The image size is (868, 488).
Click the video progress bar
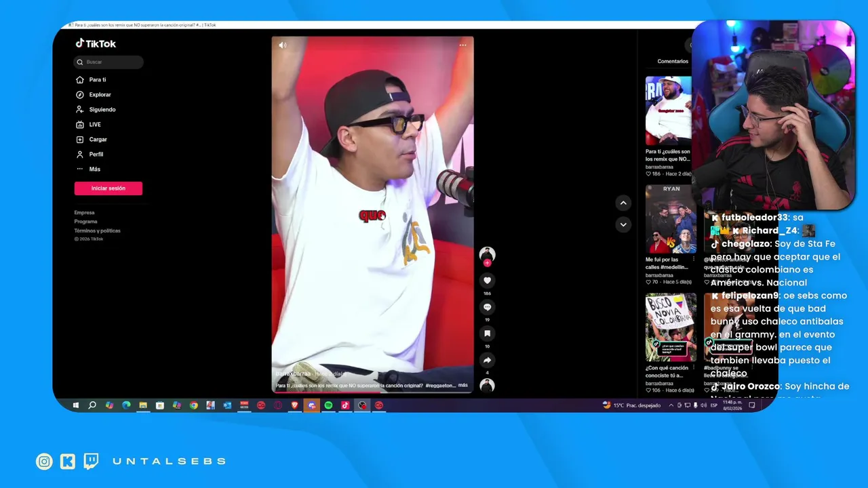372,392
